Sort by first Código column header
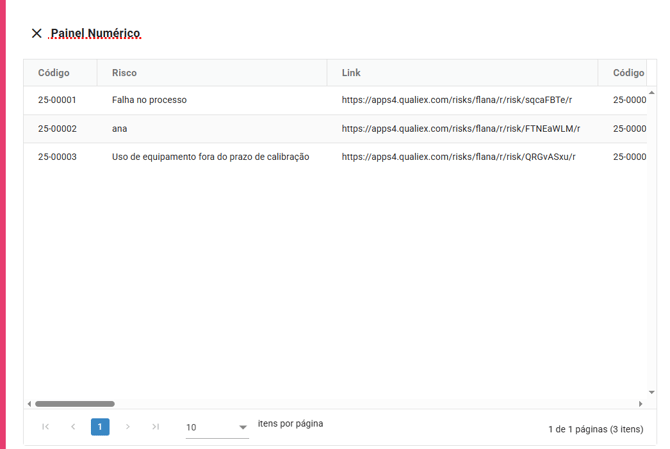The width and height of the screenshot is (670, 449). pos(54,73)
